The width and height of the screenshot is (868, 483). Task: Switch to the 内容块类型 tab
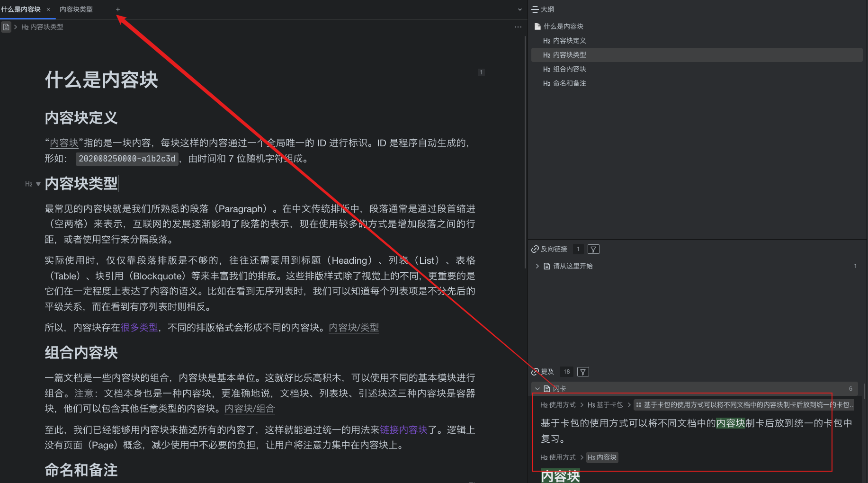76,9
